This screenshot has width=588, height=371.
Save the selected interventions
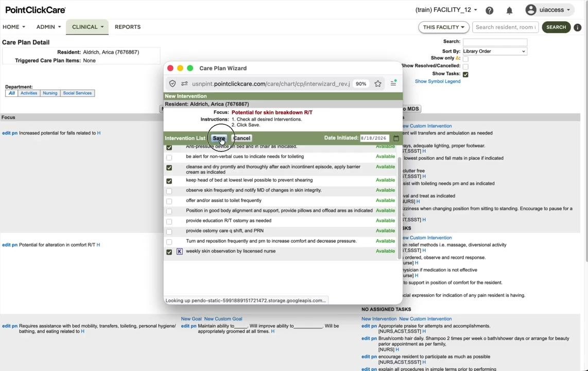219,138
